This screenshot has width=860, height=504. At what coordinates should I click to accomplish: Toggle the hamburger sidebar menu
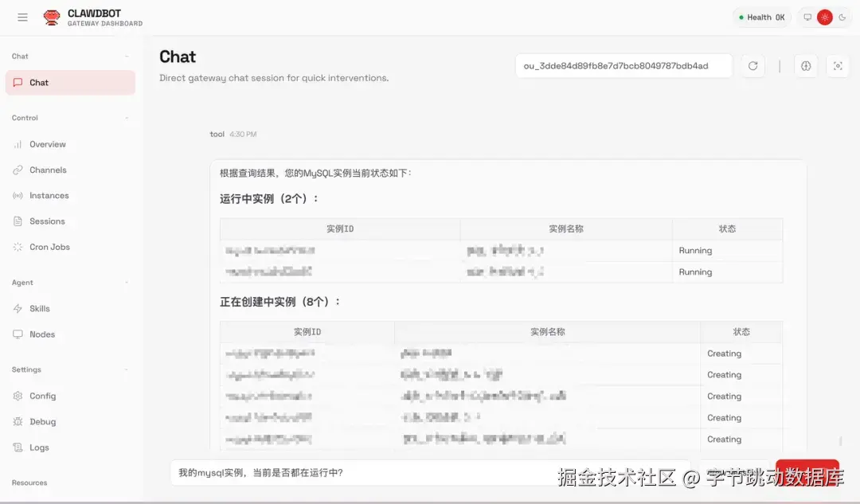(22, 18)
